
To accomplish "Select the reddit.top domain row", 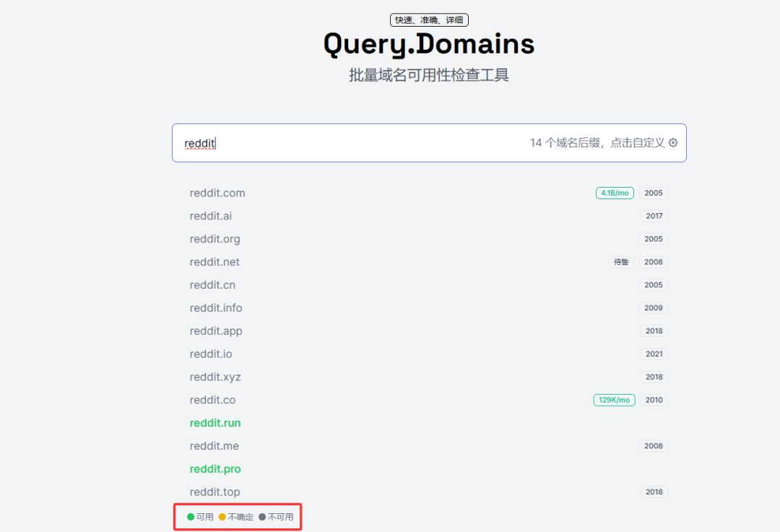I will [x=429, y=492].
